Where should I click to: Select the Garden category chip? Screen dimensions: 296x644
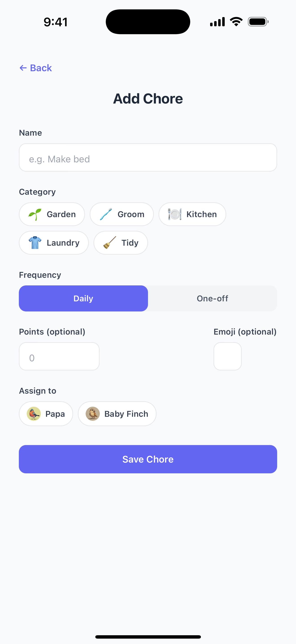[x=52, y=214]
